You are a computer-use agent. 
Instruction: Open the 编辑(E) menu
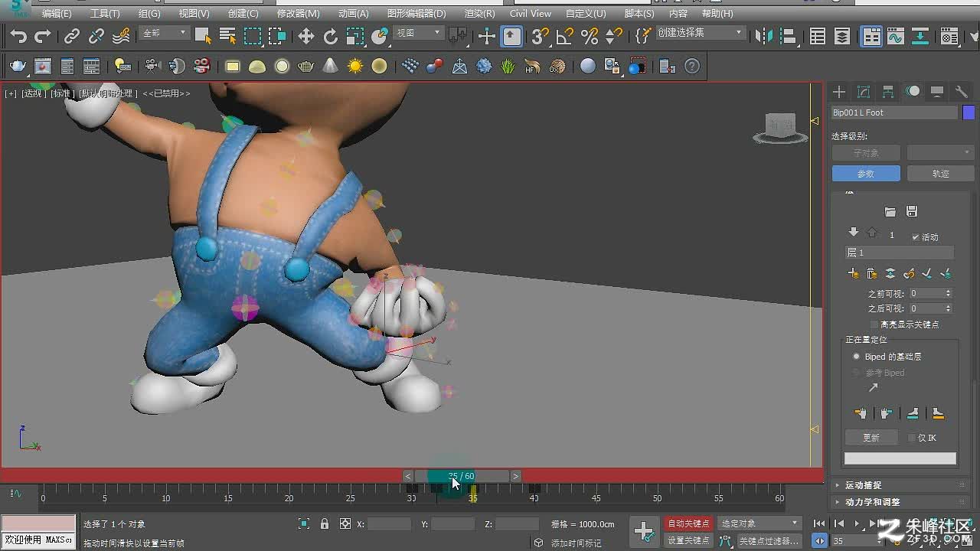(x=57, y=13)
